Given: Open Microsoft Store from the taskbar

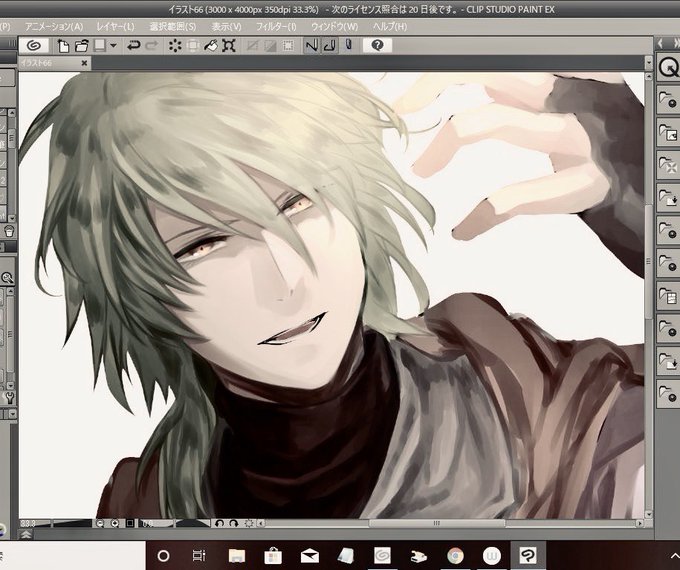Looking at the screenshot, I should point(273,556).
